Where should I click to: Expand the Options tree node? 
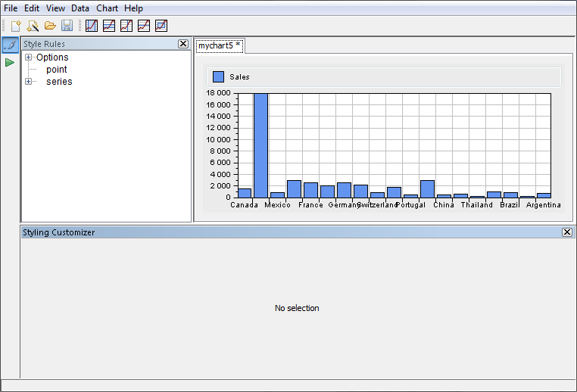29,58
